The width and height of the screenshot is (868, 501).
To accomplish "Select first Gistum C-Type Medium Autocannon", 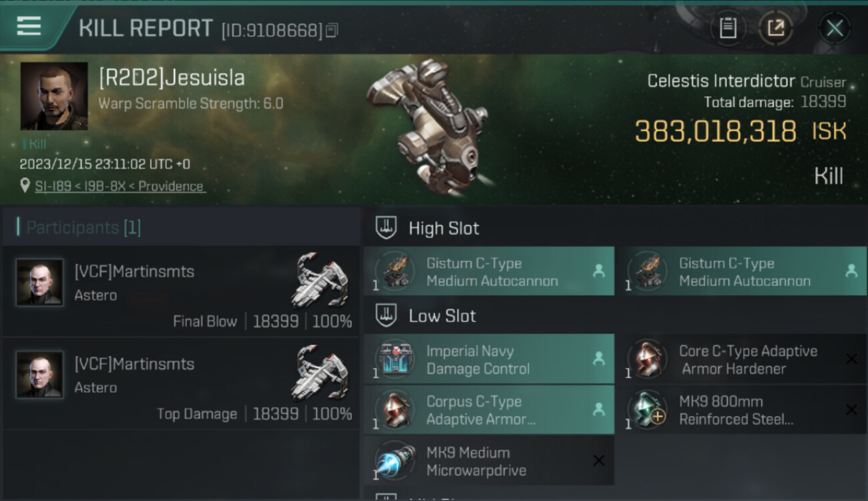I will [x=489, y=272].
